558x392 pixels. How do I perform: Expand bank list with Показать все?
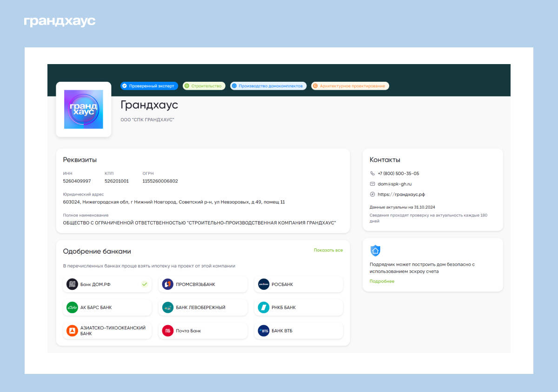[x=328, y=250]
